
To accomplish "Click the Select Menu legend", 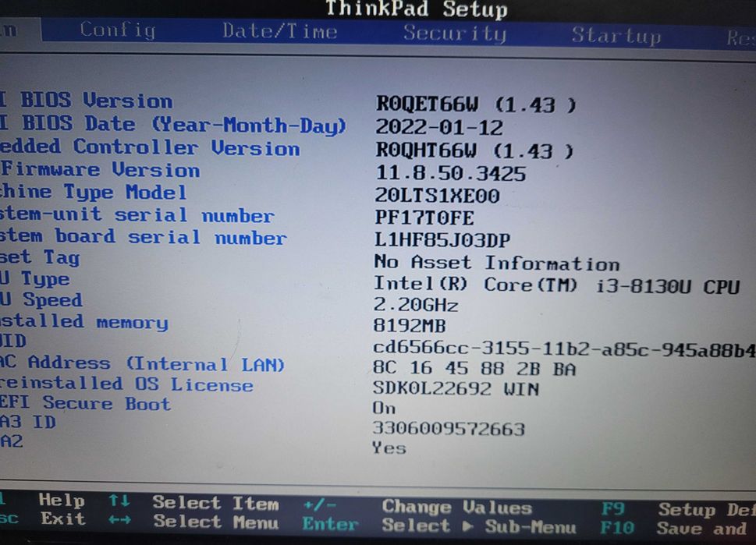I will click(216, 522).
